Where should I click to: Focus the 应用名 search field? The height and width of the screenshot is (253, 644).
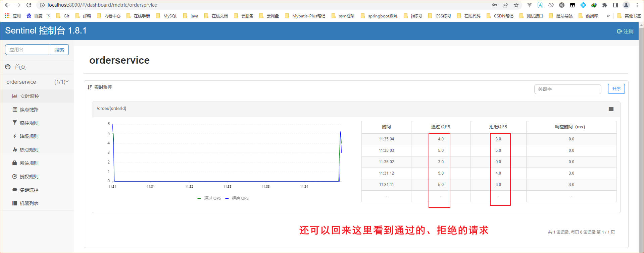28,50
